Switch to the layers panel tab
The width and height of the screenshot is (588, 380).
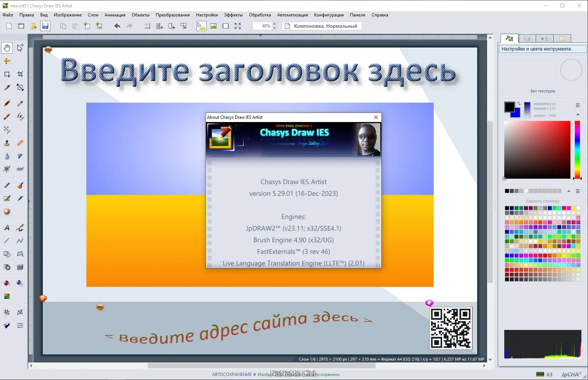pyautogui.click(x=527, y=38)
